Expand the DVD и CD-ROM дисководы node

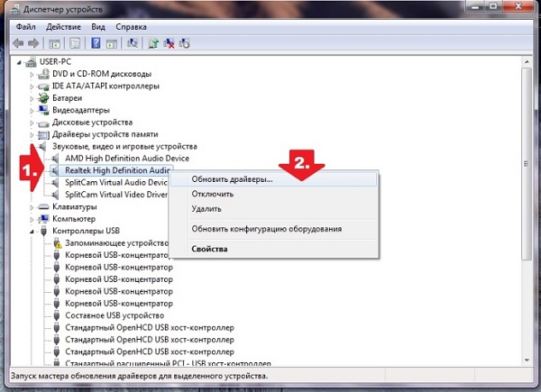click(32, 73)
